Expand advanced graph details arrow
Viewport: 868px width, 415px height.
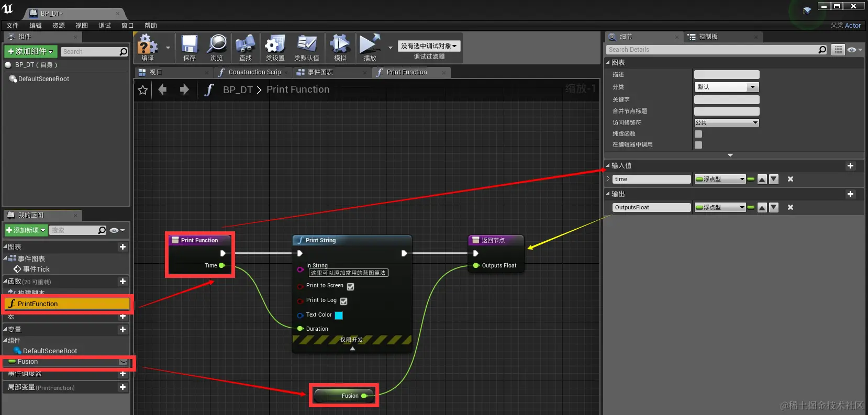(x=730, y=155)
